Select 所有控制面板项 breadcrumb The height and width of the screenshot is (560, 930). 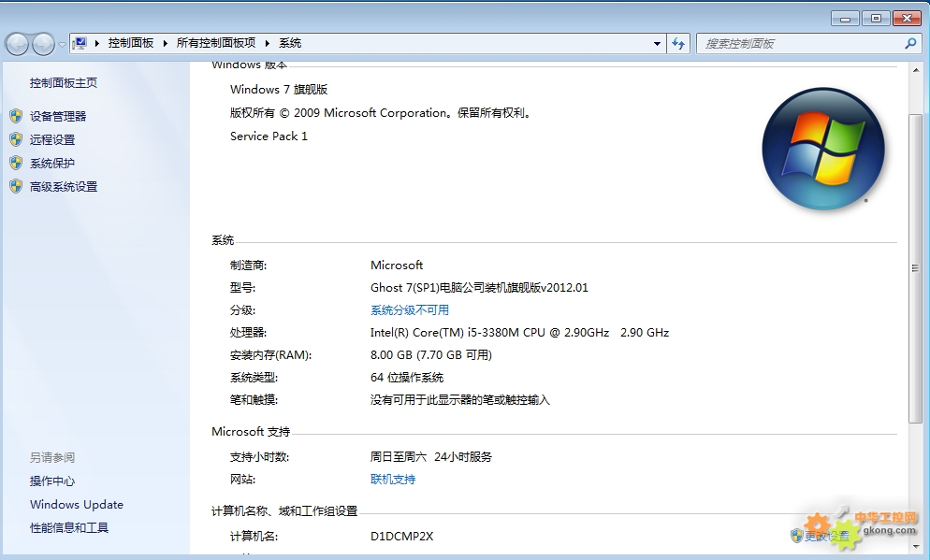click(216, 43)
